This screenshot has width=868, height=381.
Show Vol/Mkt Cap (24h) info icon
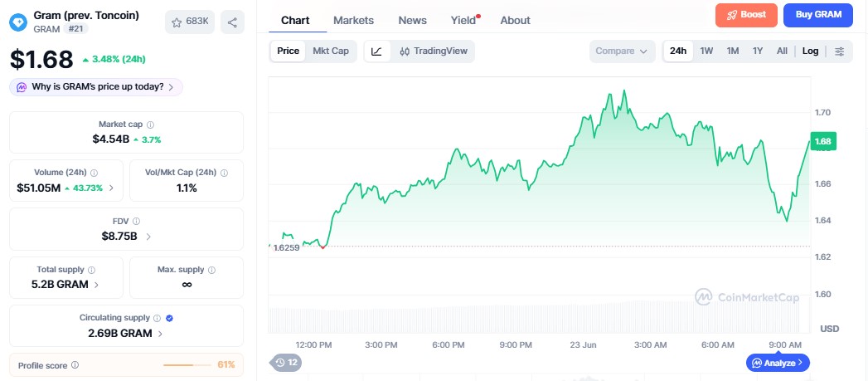tap(224, 173)
